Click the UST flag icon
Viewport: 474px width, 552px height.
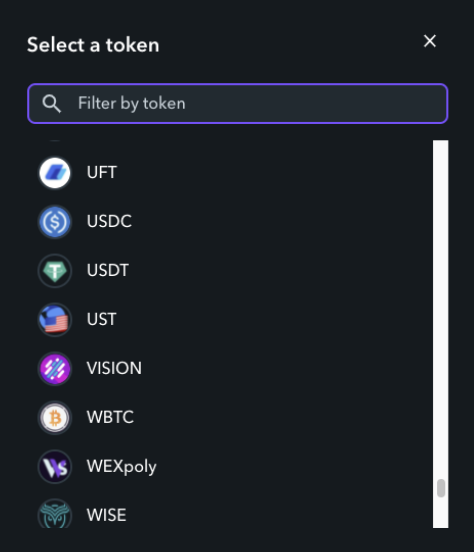click(55, 320)
